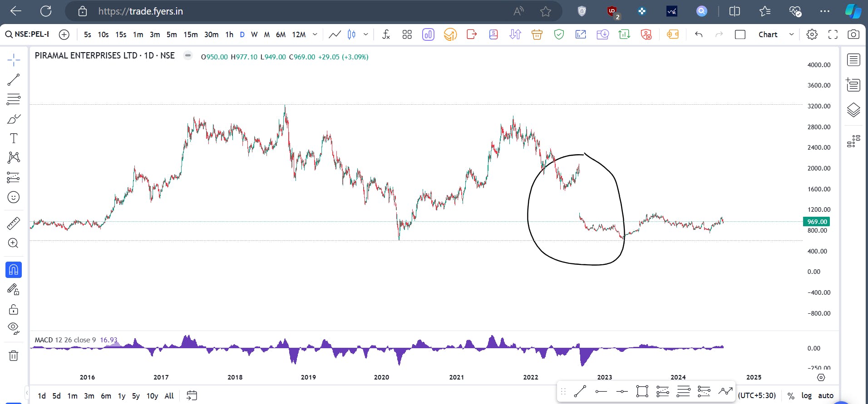Click the trade.fyers.in address bar

141,11
